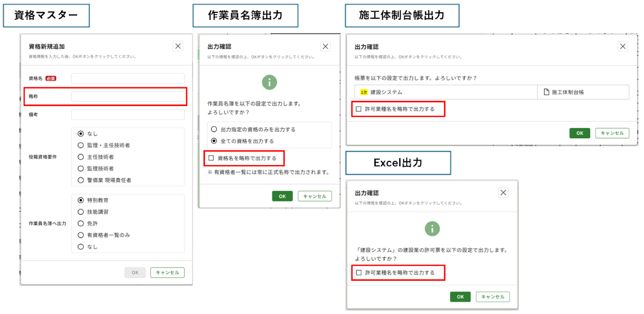Click the 1次 badge beside 建設システム
Screen dimensions: 644x314
click(x=364, y=92)
